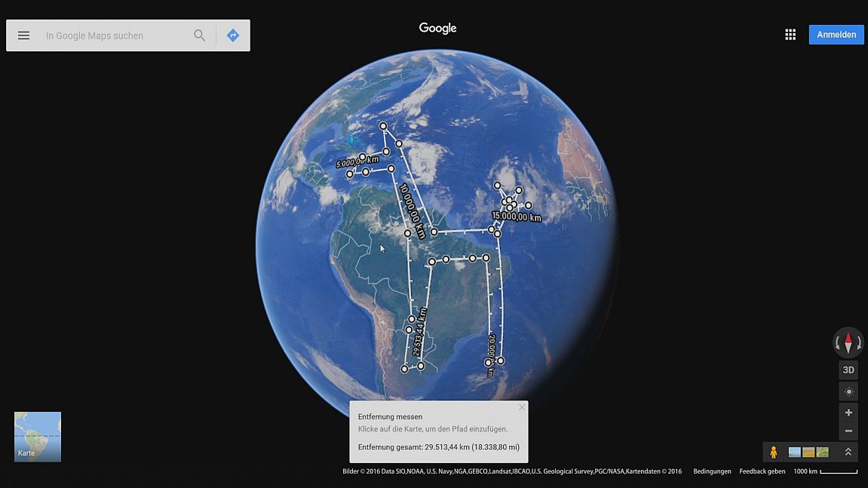
Task: Expand the imagery strip with double chevron
Action: pos(848,452)
